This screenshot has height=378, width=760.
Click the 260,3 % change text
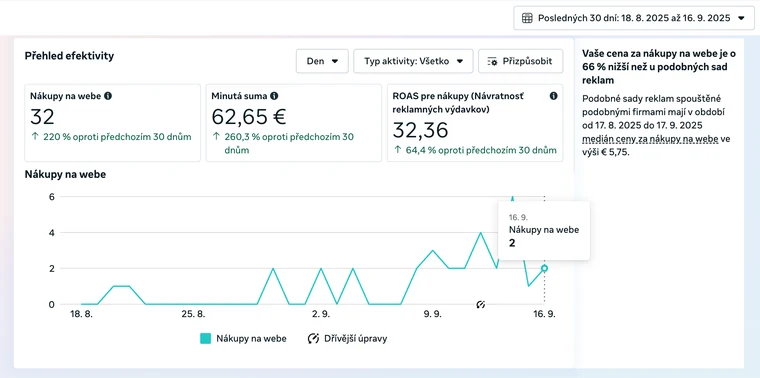coord(289,143)
